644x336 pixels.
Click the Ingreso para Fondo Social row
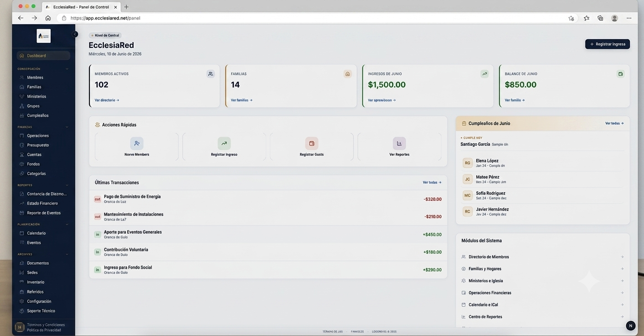[x=268, y=270]
